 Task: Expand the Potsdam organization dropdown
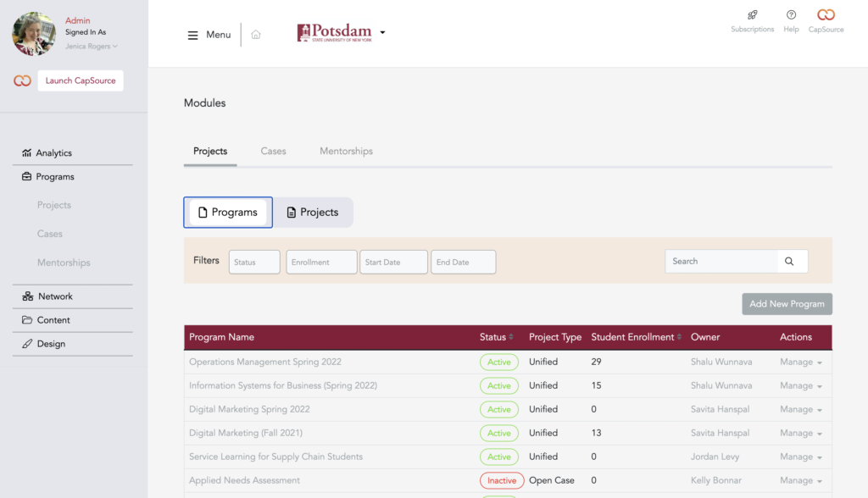pyautogui.click(x=382, y=33)
